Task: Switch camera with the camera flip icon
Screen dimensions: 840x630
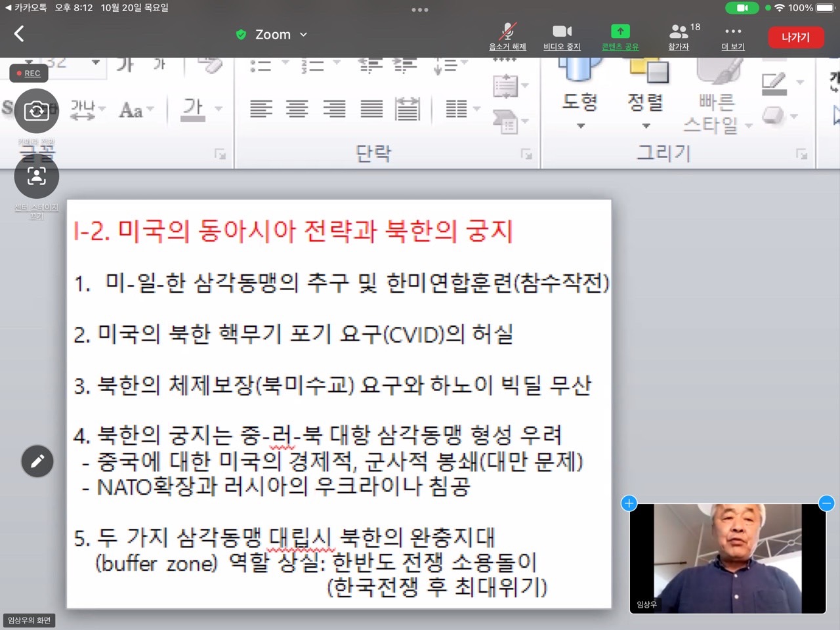Action: click(x=37, y=111)
